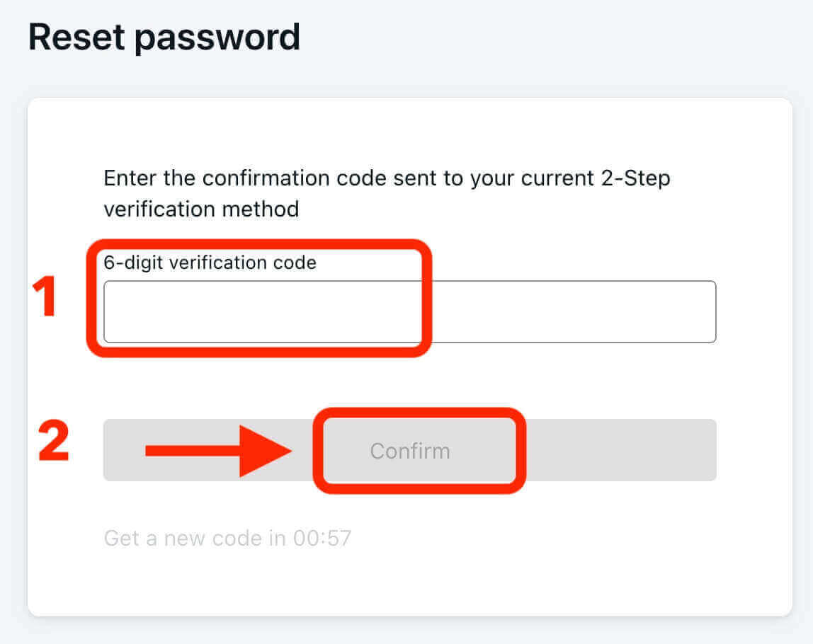Click the 6-digit verification code label

[210, 263]
